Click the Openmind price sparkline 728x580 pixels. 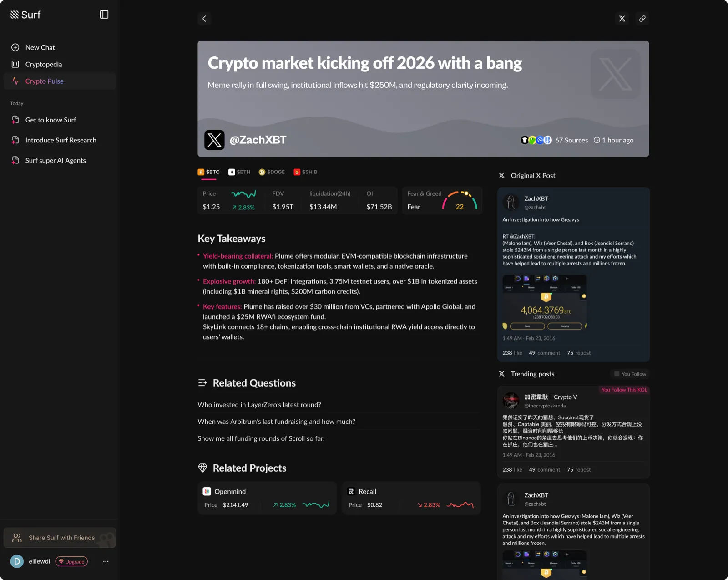316,505
